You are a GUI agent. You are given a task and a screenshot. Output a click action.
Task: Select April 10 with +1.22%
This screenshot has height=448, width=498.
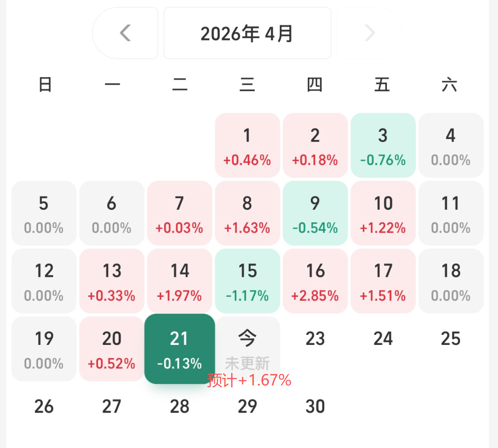coord(383,213)
